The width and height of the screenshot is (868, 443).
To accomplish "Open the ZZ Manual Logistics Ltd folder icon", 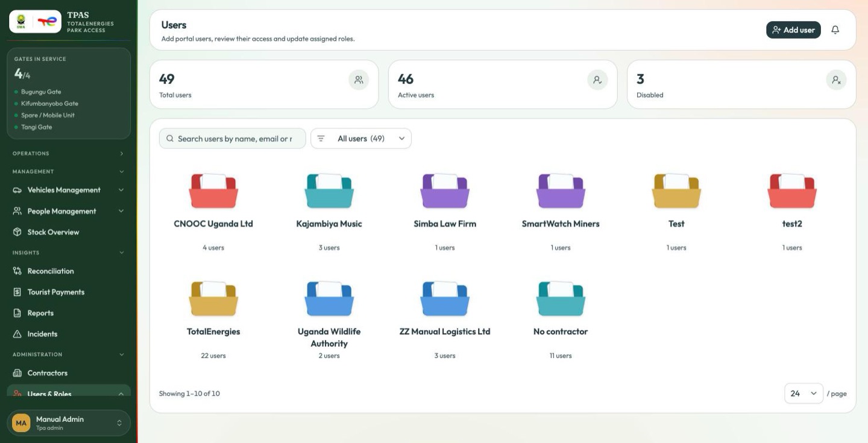I will [445, 298].
